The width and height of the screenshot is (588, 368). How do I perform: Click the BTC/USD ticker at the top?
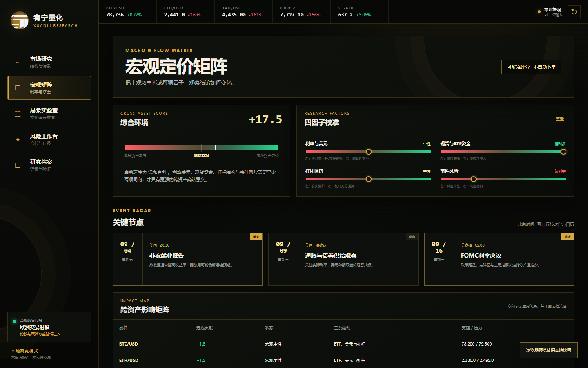click(127, 11)
